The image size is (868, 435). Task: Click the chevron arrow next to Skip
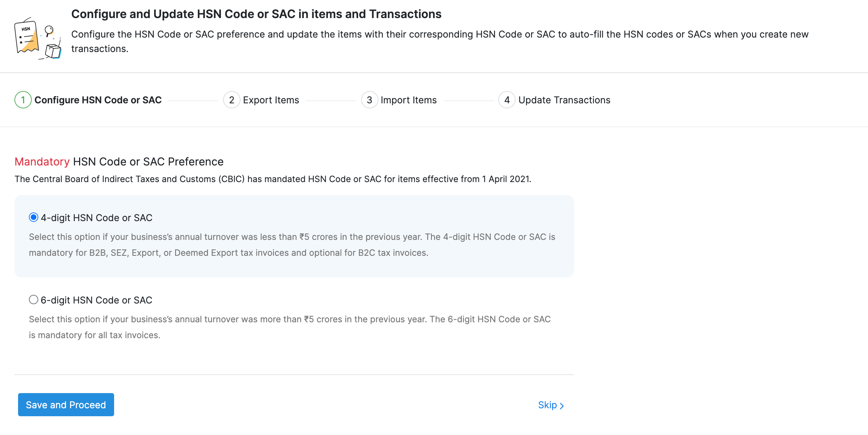[x=562, y=405]
